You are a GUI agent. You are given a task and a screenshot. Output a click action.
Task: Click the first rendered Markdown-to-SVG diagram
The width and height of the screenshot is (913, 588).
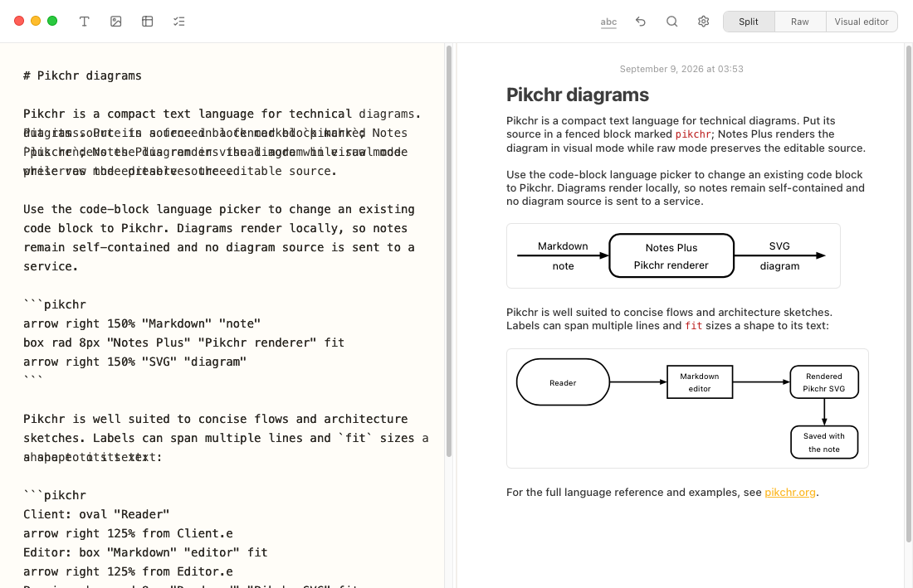673,256
